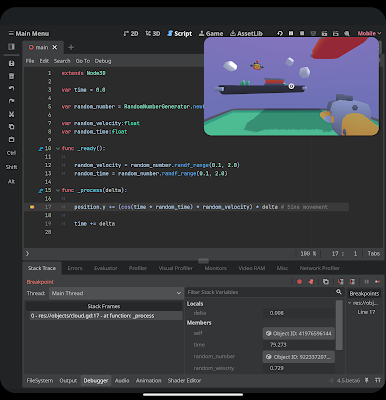The width and height of the screenshot is (386, 400).
Task: Select the Evaluator debugger tab
Action: pyautogui.click(x=105, y=268)
